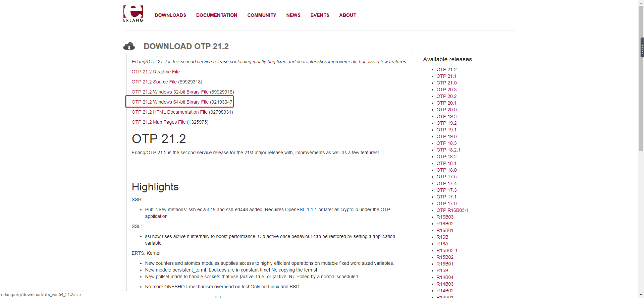Select release OTP 20.2

(446, 96)
